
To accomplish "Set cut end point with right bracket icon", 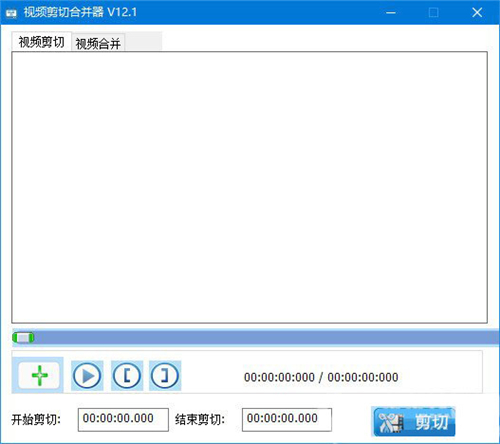I will coord(165,376).
